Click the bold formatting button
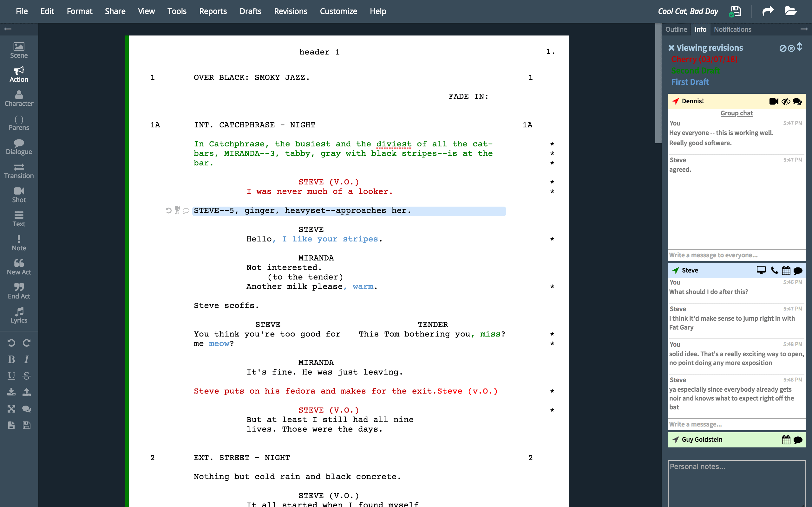The width and height of the screenshot is (812, 507). point(11,359)
